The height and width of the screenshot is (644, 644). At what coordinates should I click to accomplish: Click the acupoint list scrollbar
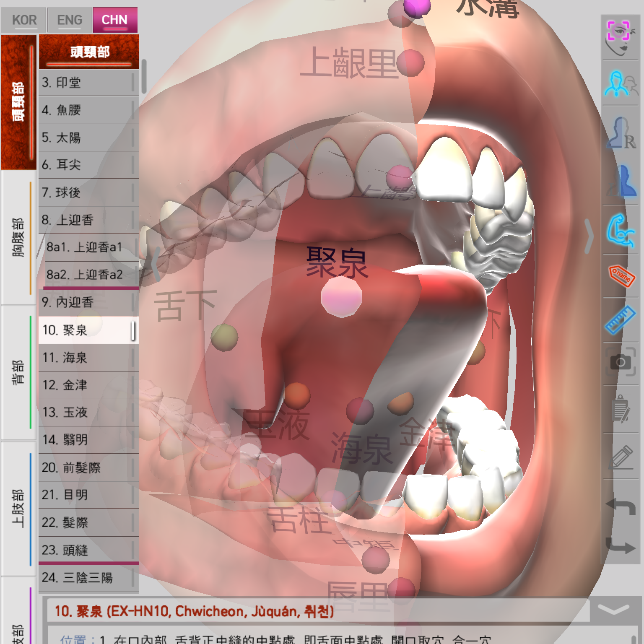144,76
